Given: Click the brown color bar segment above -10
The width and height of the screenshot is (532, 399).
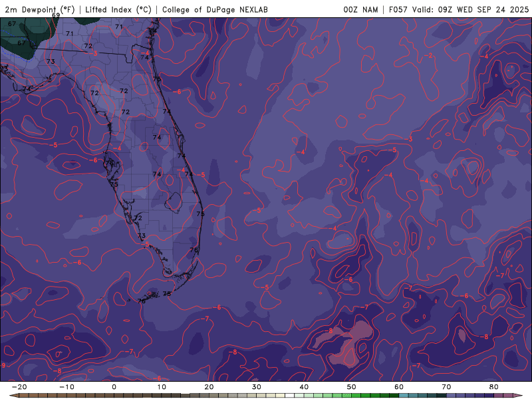Looking at the screenshot, I should [71, 396].
